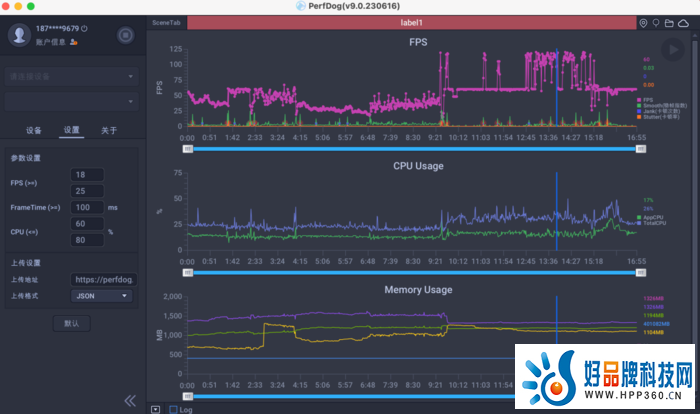Click the FrameTime (>=) label
This screenshot has height=414, width=700.
click(35, 207)
